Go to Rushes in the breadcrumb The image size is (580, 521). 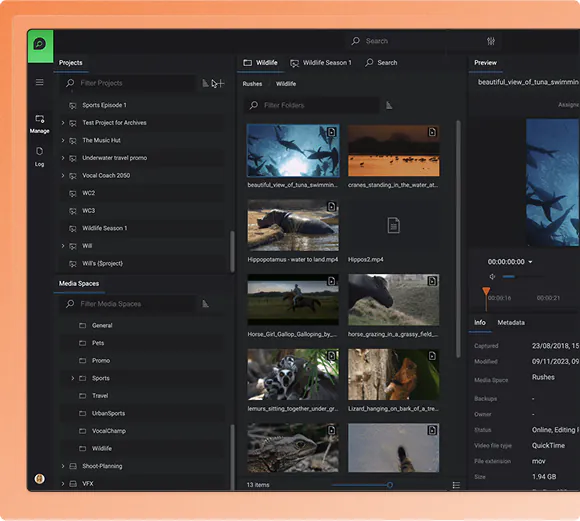click(252, 84)
